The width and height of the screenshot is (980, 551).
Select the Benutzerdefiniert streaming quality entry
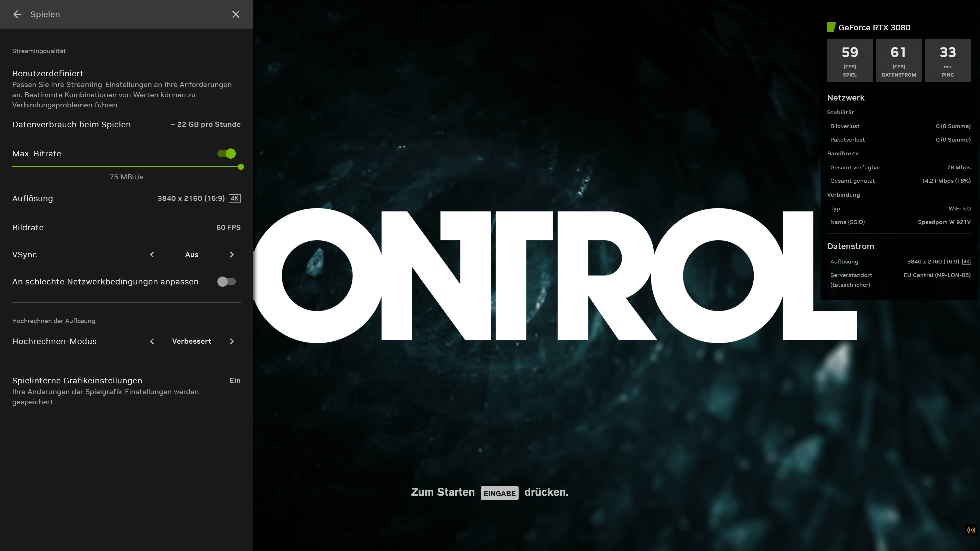coord(48,73)
